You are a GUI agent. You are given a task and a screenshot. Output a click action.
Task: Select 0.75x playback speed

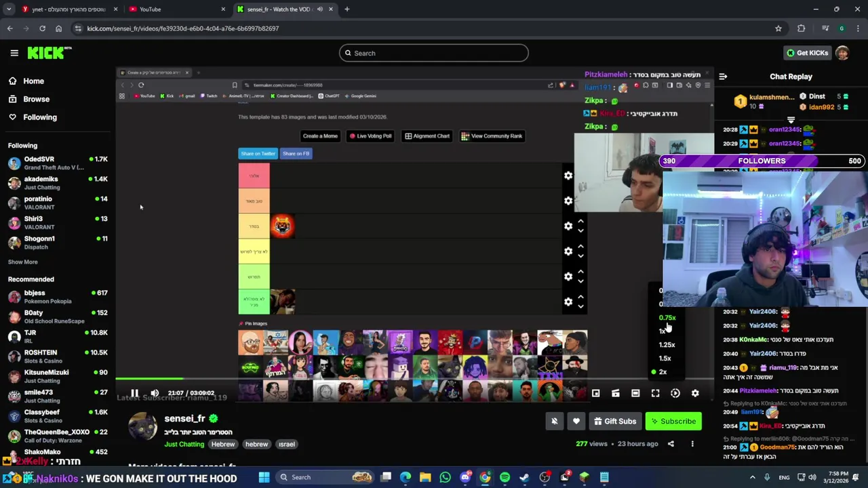[x=667, y=317]
